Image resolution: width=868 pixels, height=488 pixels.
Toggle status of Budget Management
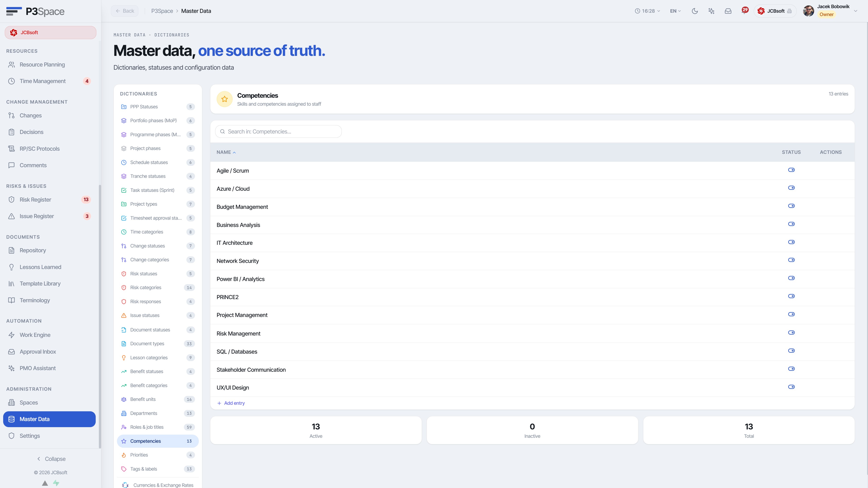point(792,206)
